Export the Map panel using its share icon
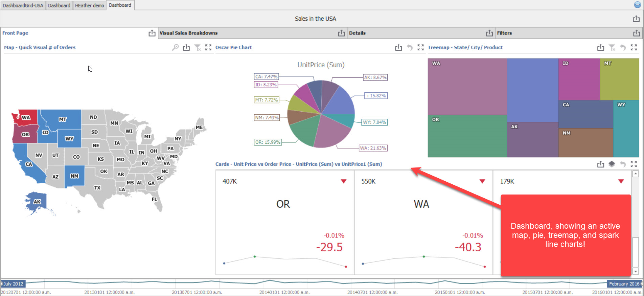Screen dimensions: 644x296 186,47
